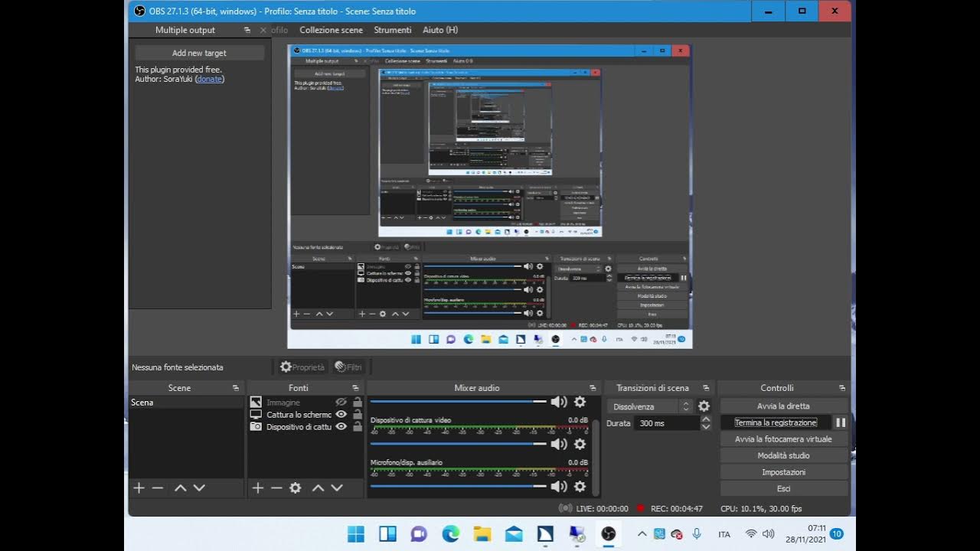This screenshot has width=980, height=551.
Task: Undock the Transizioni di scena panel float icon
Action: tap(706, 388)
